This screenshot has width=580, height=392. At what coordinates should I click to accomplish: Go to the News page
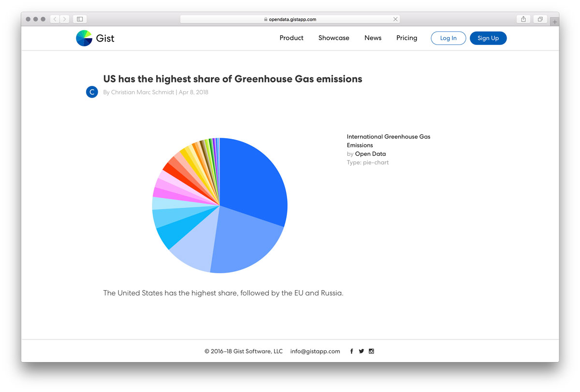point(373,38)
